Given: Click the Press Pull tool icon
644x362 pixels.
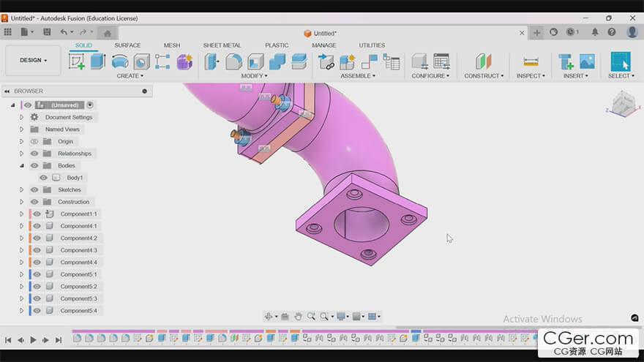Looking at the screenshot, I should (x=212, y=61).
